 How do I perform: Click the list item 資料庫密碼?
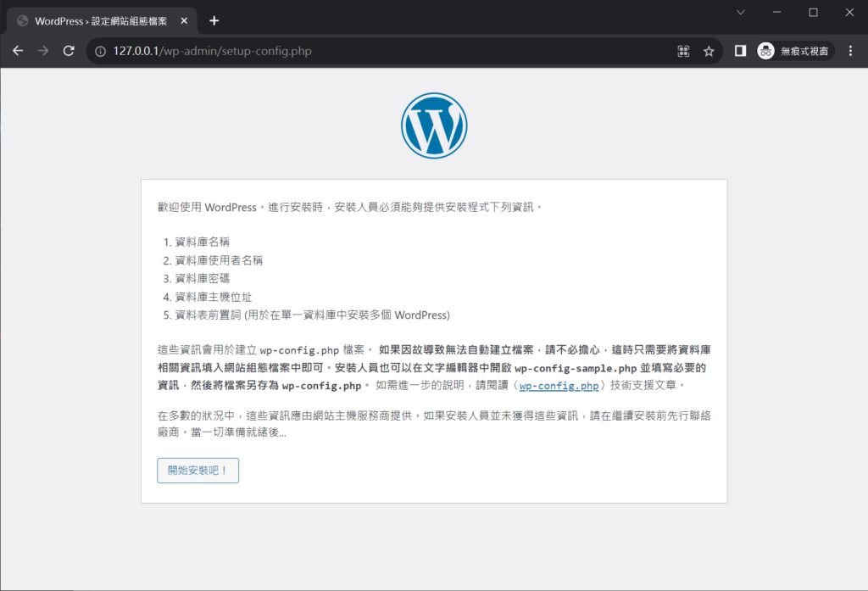202,279
